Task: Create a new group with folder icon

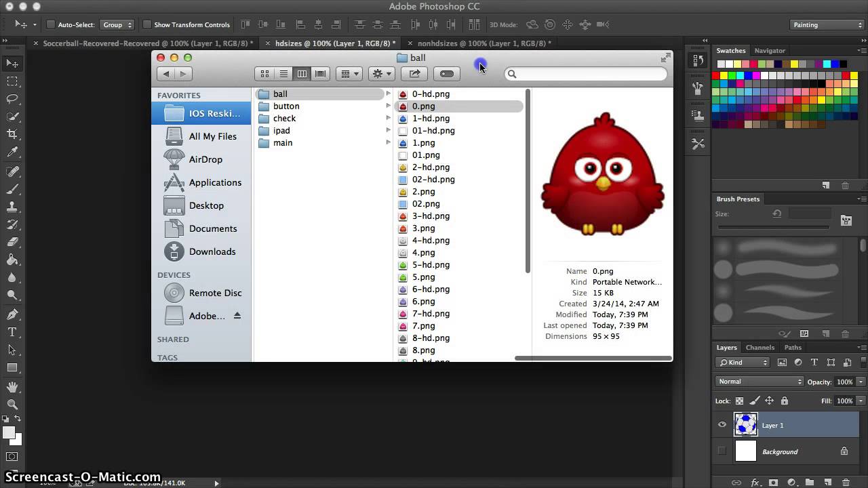Action: point(810,483)
